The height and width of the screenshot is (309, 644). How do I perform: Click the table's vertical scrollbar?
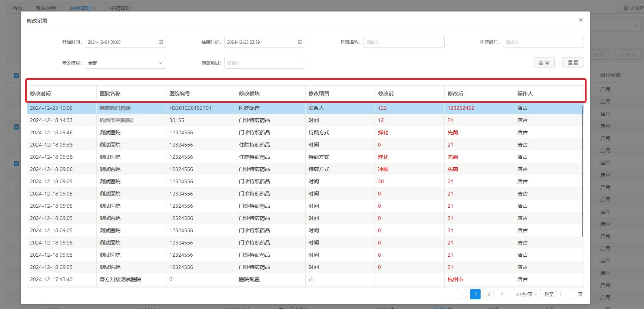(582, 171)
